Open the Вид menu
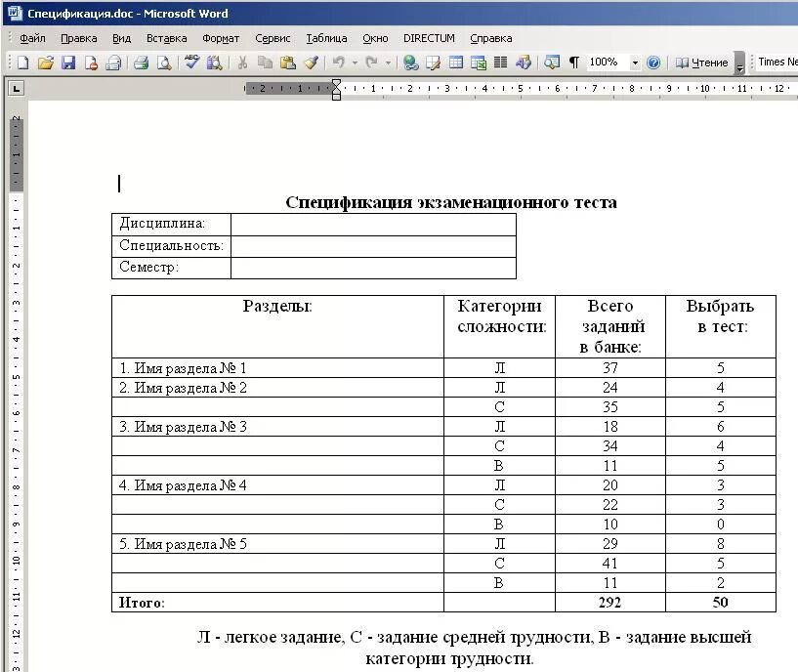 point(122,38)
